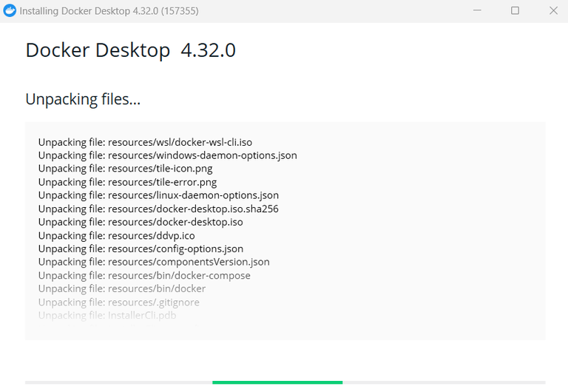Select the config-options.json log line

point(141,249)
